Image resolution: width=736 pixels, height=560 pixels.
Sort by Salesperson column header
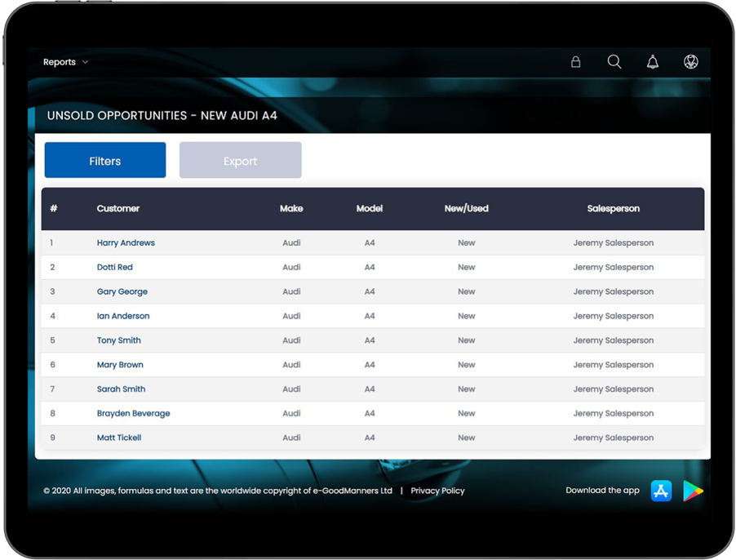(x=613, y=209)
